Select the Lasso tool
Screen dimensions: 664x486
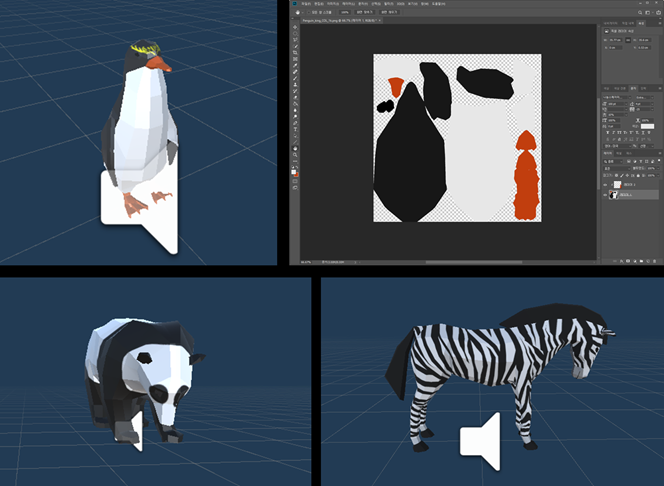(x=295, y=40)
